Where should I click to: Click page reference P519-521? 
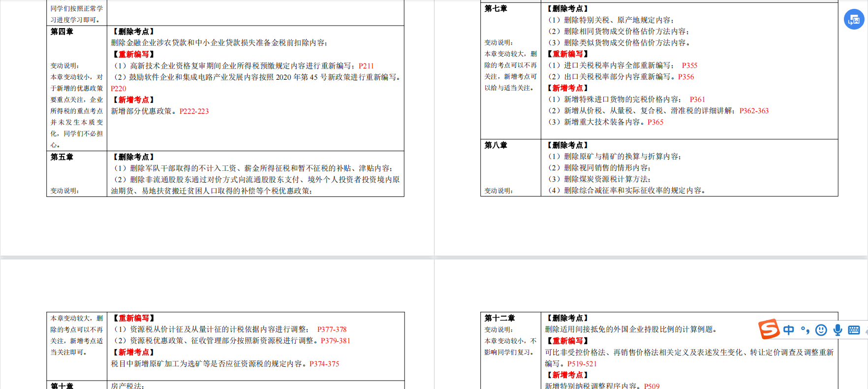pyautogui.click(x=582, y=364)
